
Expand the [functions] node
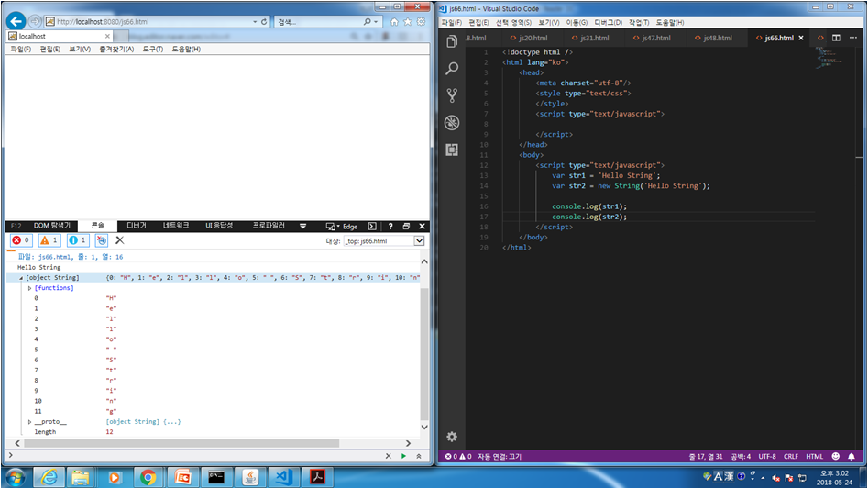point(30,288)
